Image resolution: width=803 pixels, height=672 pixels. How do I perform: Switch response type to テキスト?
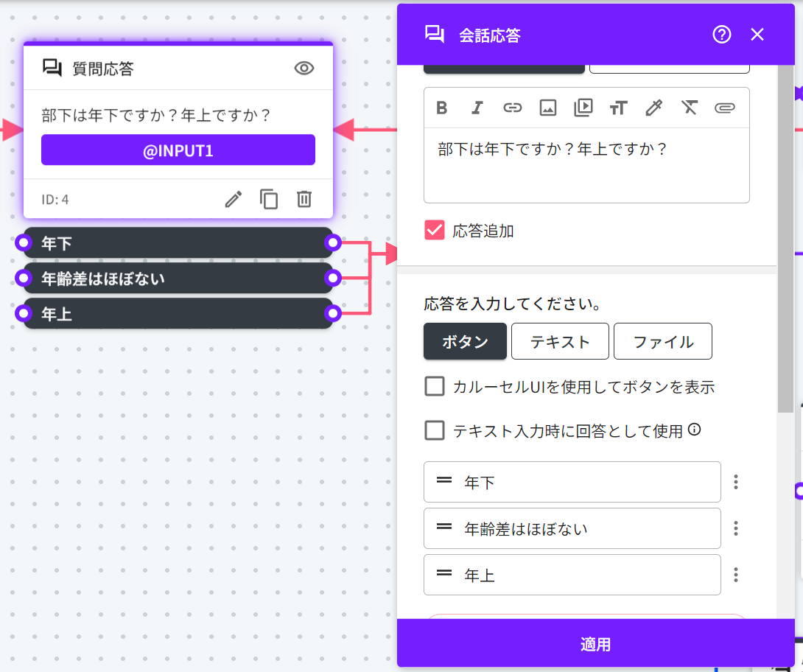560,341
